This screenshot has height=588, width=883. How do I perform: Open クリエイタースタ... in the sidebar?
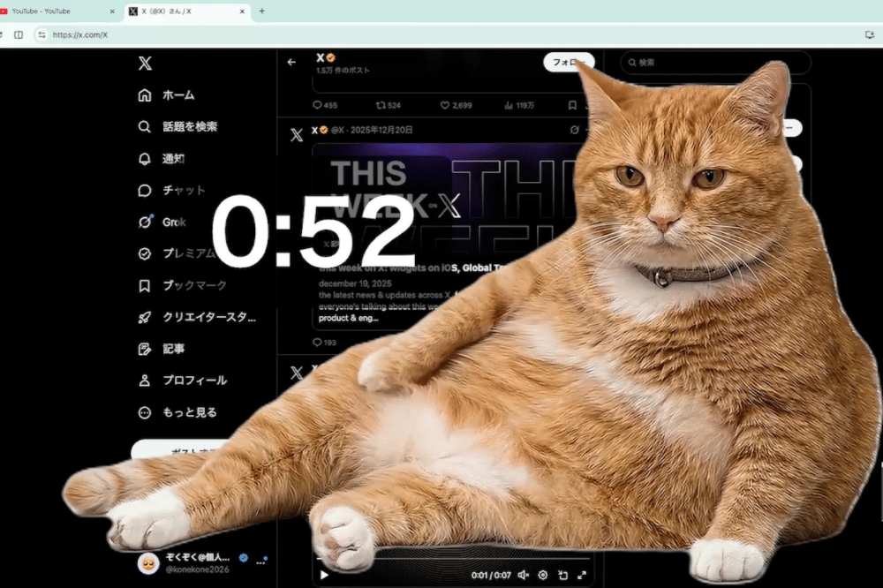[x=197, y=317]
